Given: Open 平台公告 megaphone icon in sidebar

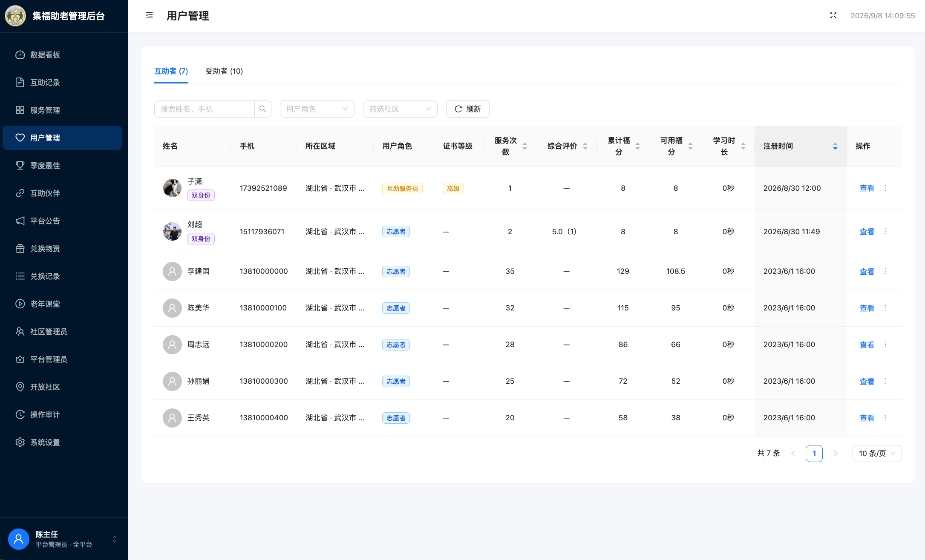Looking at the screenshot, I should (20, 221).
